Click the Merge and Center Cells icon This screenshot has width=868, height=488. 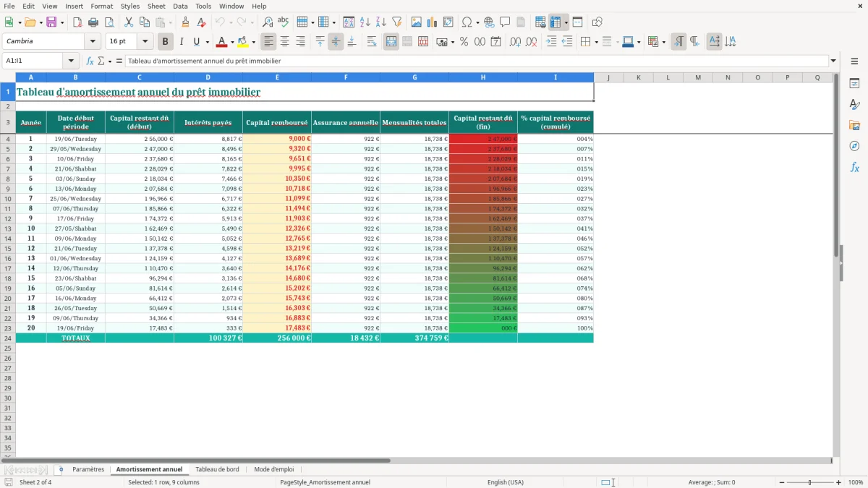click(391, 42)
